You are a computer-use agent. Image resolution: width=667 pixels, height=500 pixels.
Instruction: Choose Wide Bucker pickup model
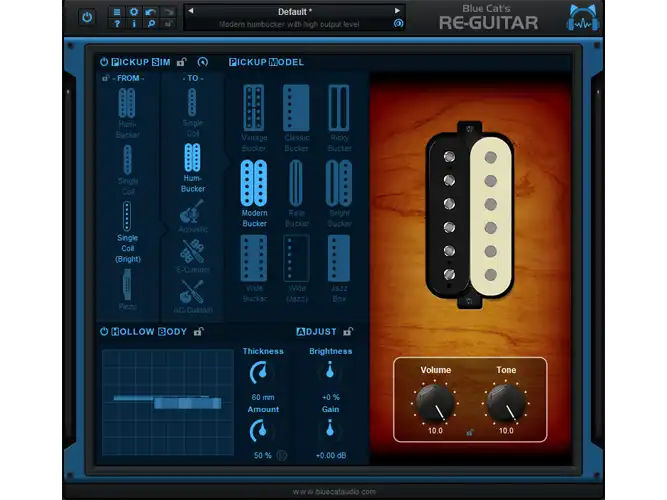pos(254,269)
